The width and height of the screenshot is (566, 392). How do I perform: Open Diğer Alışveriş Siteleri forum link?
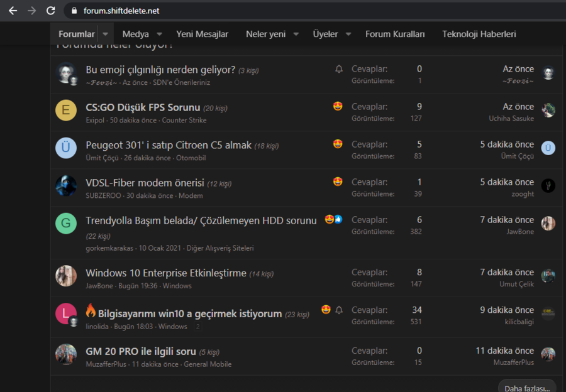220,248
